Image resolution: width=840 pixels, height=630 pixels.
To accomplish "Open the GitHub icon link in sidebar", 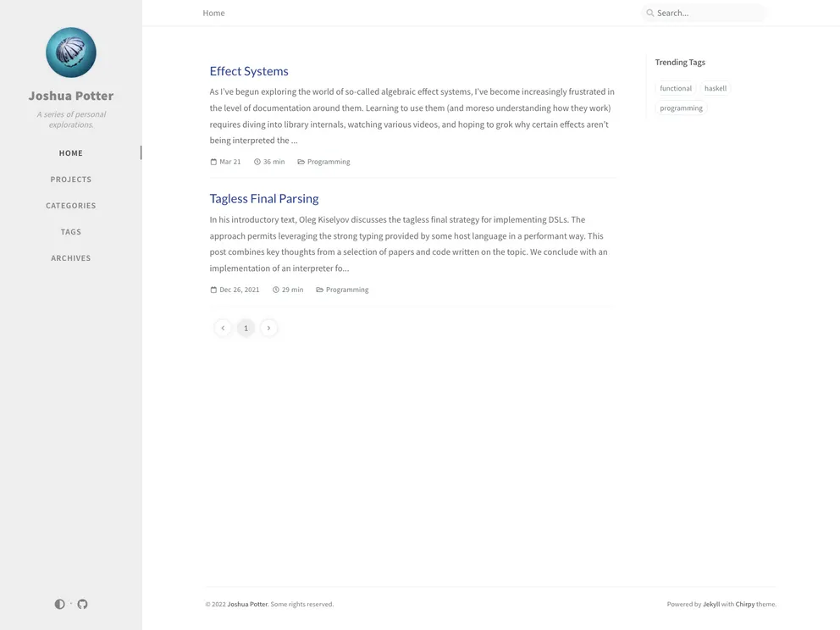I will (82, 604).
